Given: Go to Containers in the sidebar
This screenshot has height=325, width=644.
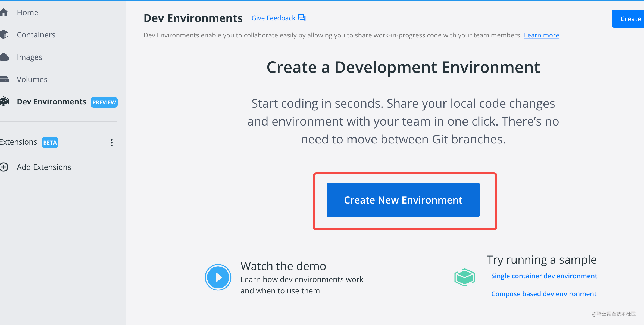Looking at the screenshot, I should pyautogui.click(x=36, y=35).
